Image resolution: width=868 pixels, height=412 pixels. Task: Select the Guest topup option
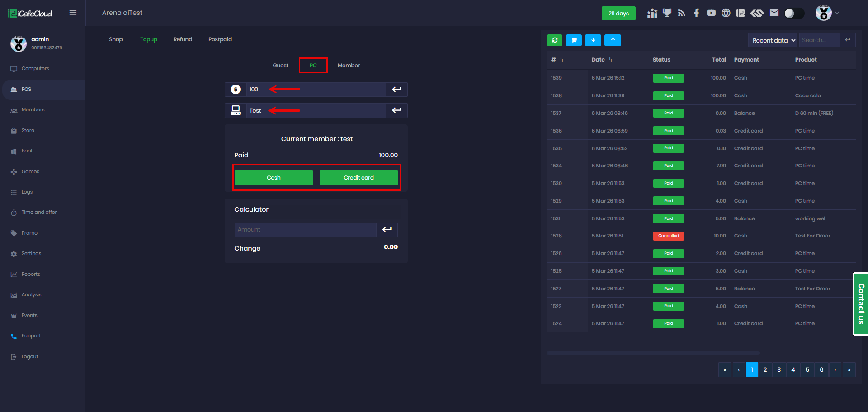[280, 66]
